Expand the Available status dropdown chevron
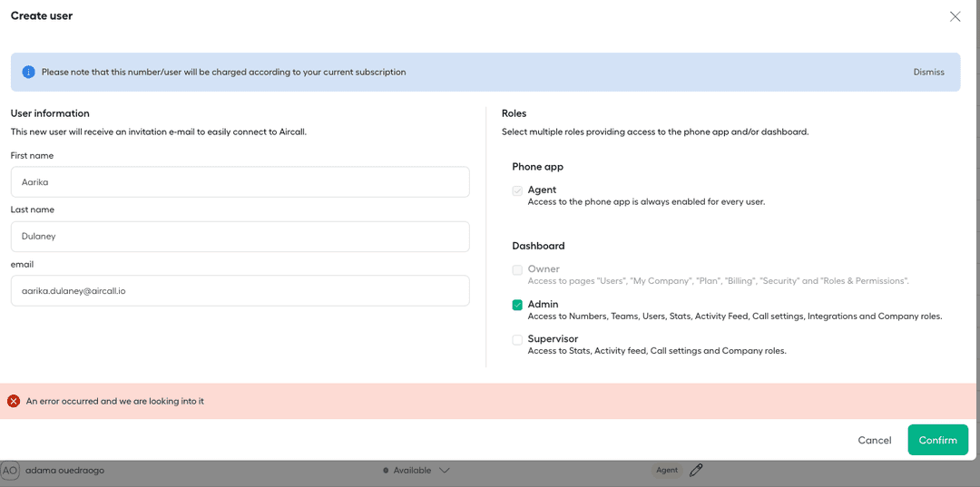Screen dimensions: 980x487 click(444, 471)
